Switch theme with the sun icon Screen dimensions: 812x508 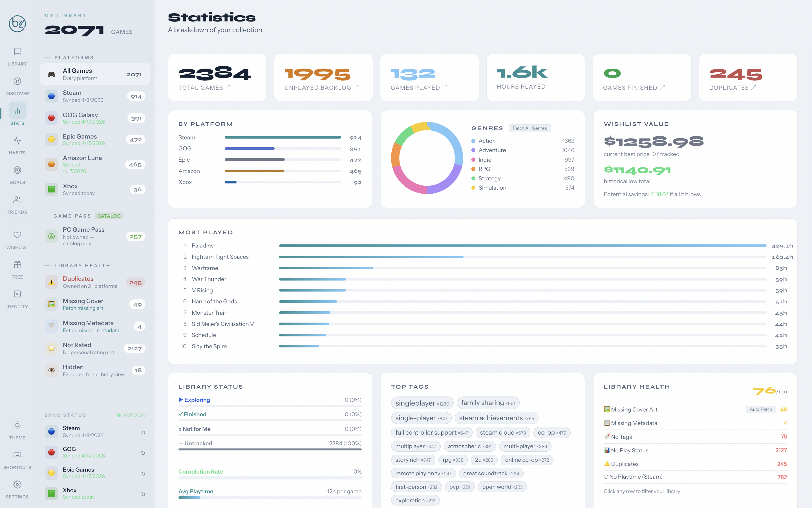(x=17, y=425)
